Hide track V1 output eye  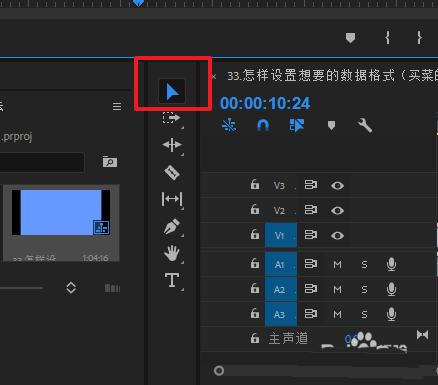click(337, 235)
